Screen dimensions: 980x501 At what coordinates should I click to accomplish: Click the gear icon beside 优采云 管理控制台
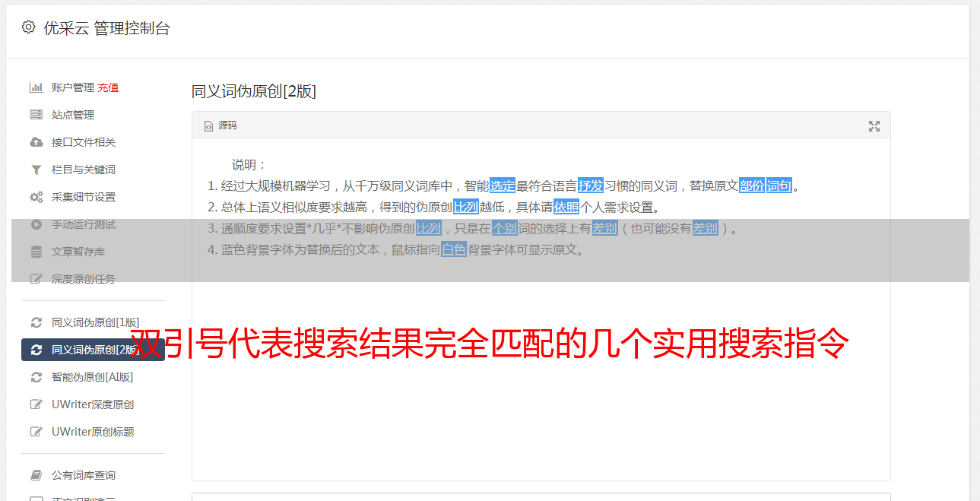pos(29,27)
